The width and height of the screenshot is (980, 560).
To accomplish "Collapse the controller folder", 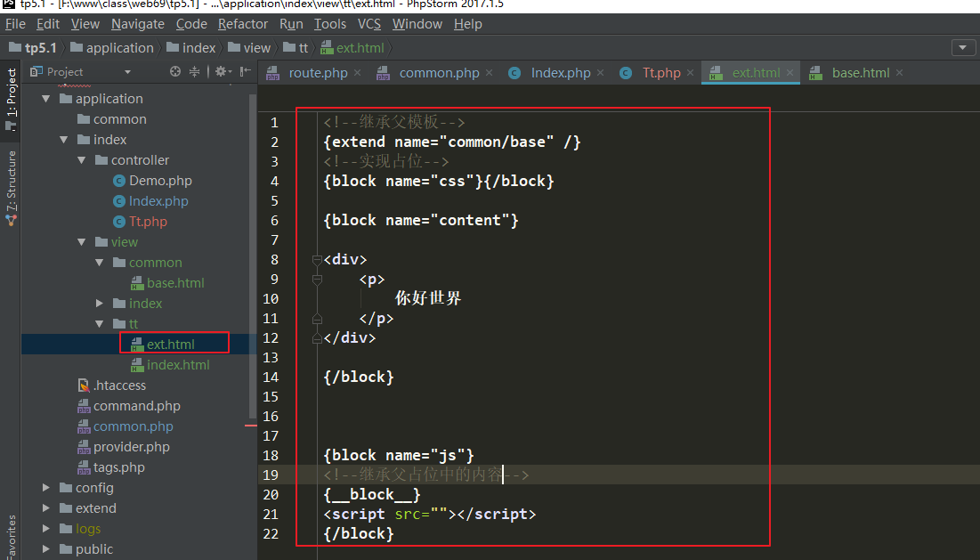I will pos(81,160).
